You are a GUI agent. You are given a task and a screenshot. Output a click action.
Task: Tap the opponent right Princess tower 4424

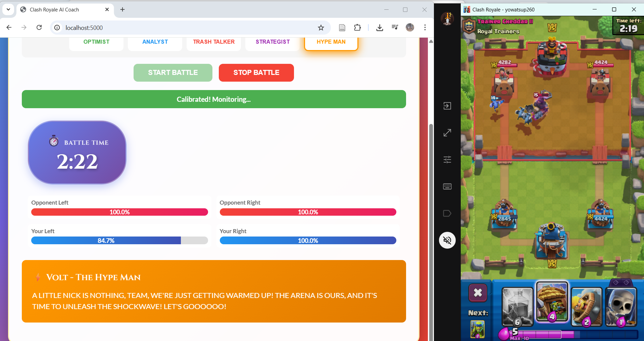click(600, 81)
